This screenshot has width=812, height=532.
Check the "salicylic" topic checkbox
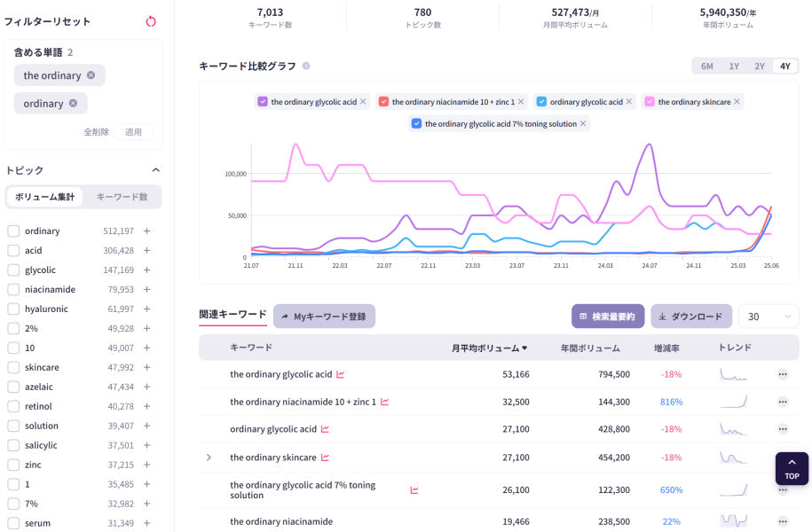click(13, 445)
